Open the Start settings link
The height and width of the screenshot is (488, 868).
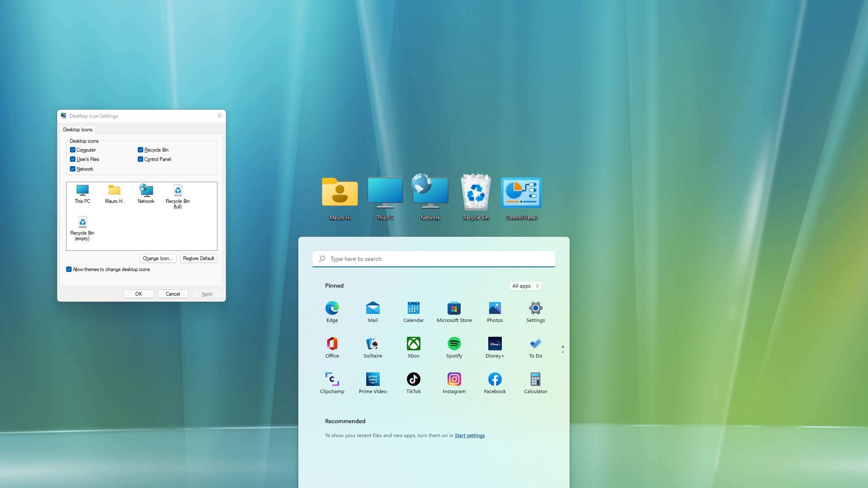pyautogui.click(x=470, y=435)
